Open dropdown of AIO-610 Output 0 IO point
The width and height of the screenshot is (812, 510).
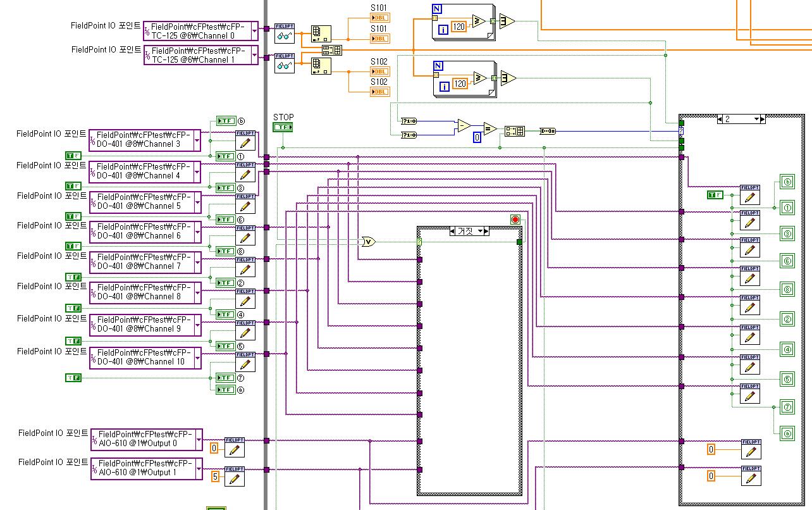point(199,440)
